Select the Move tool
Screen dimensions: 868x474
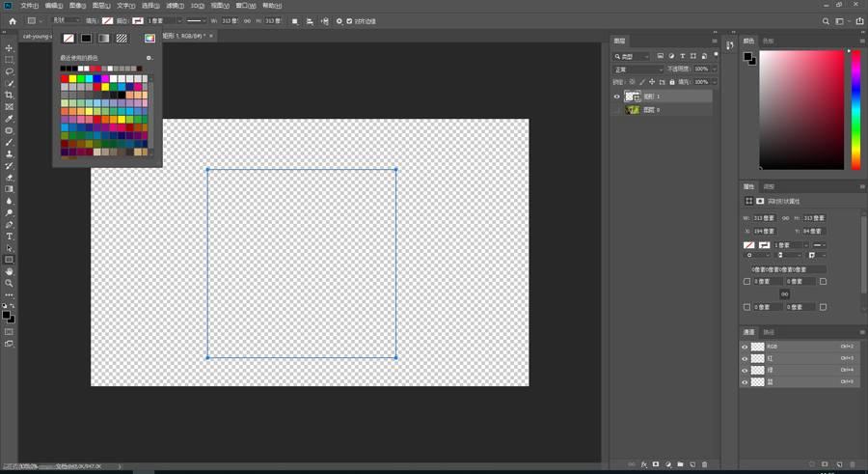point(10,48)
